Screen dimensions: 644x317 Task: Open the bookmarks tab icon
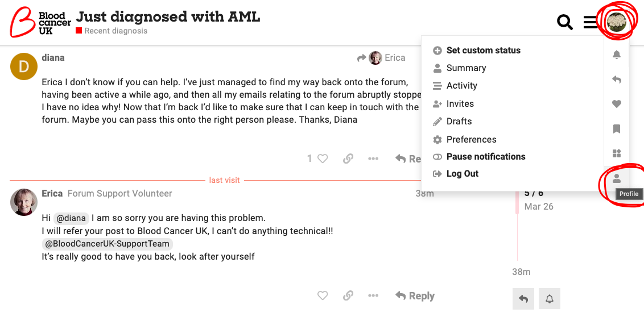point(617,129)
